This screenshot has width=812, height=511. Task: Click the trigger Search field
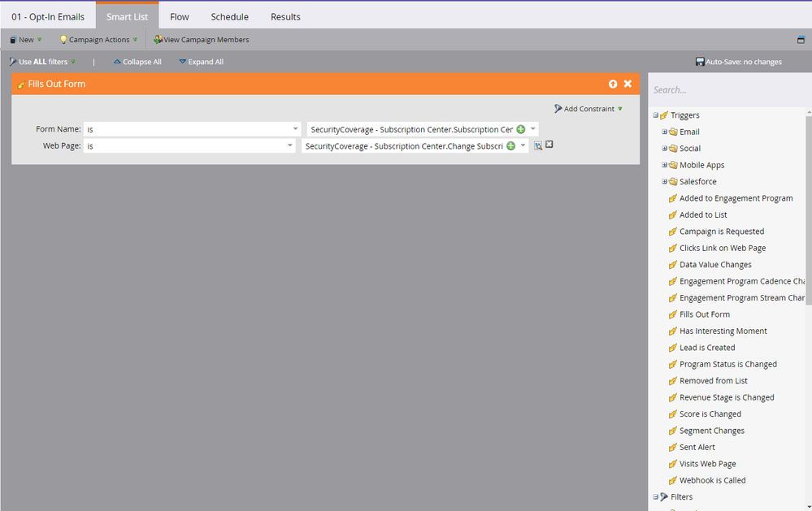pyautogui.click(x=727, y=89)
